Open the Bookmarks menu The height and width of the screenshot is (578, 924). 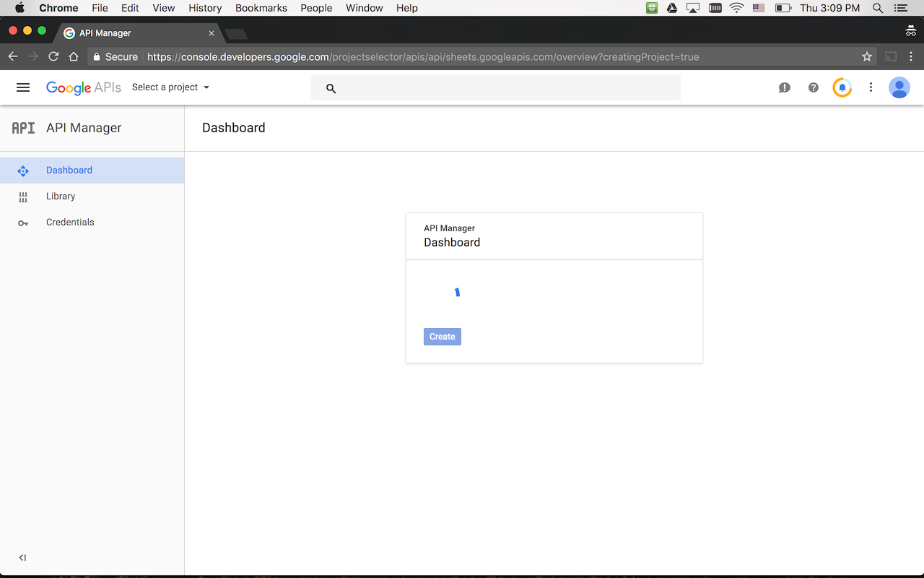[x=261, y=8]
